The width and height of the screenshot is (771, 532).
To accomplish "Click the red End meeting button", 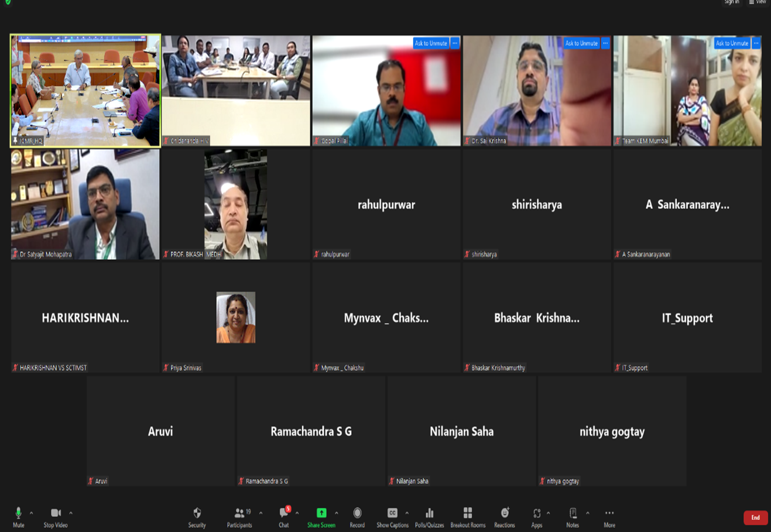I will [755, 517].
